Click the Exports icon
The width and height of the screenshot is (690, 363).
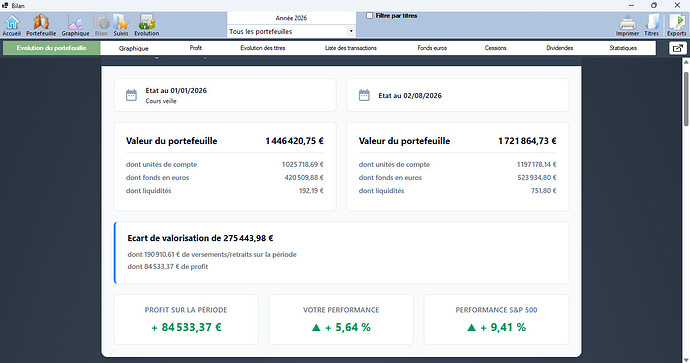click(677, 26)
